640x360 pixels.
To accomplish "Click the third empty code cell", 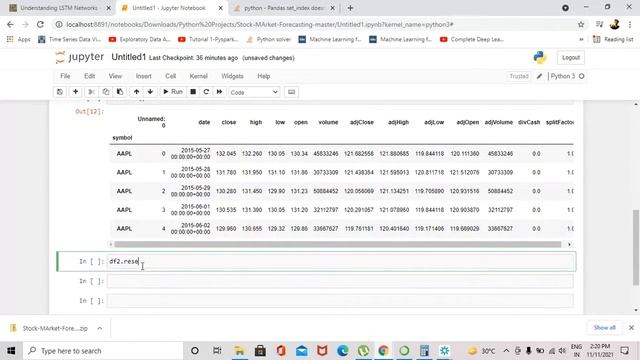I will (x=340, y=301).
